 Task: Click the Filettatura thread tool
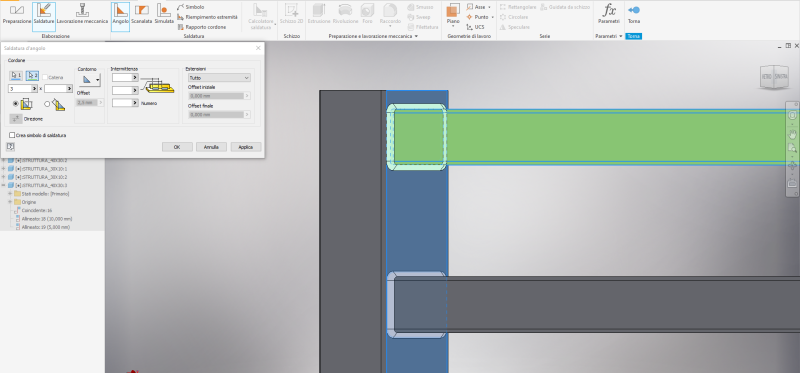point(422,27)
